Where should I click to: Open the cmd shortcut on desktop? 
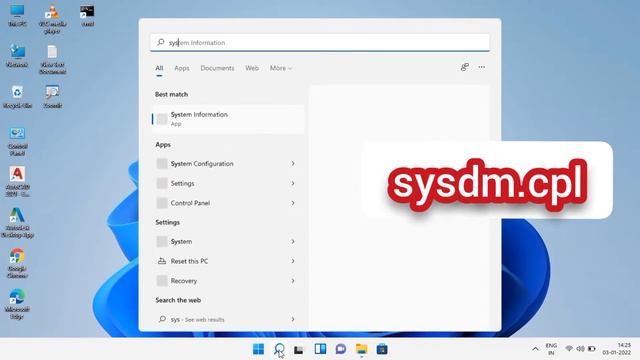point(87,16)
